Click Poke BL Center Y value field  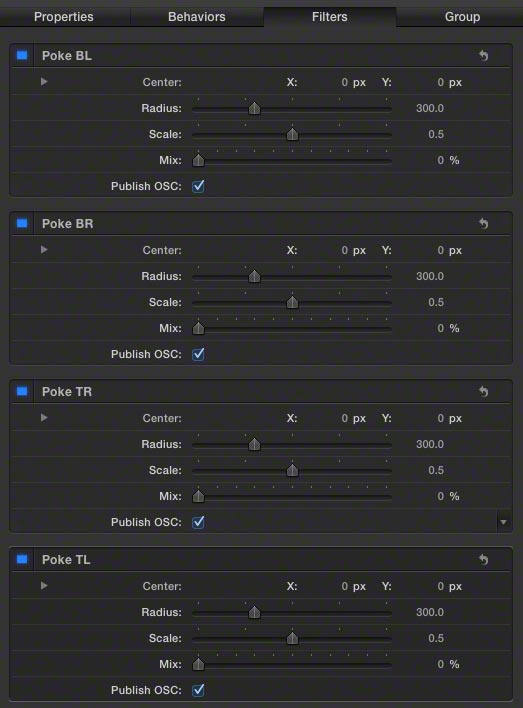point(440,82)
